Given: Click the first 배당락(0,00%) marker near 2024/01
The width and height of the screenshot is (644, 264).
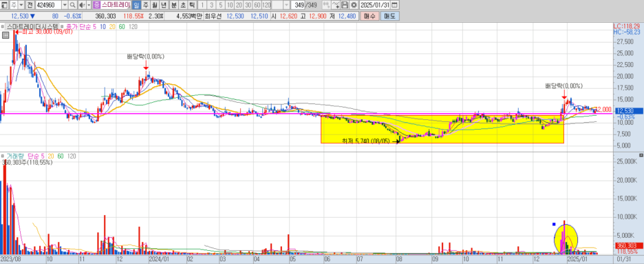Looking at the screenshot, I should pos(145,57).
